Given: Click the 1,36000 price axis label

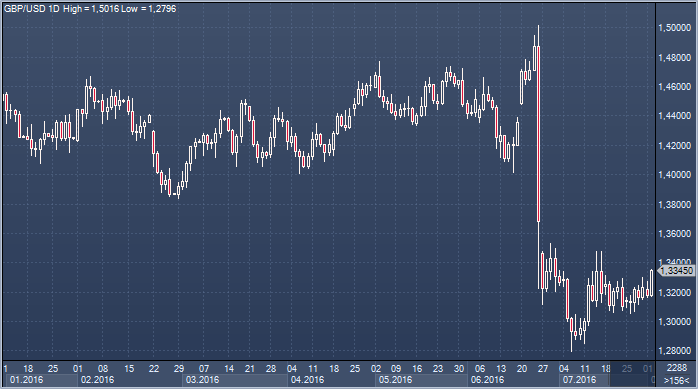Looking at the screenshot, I should coord(674,234).
